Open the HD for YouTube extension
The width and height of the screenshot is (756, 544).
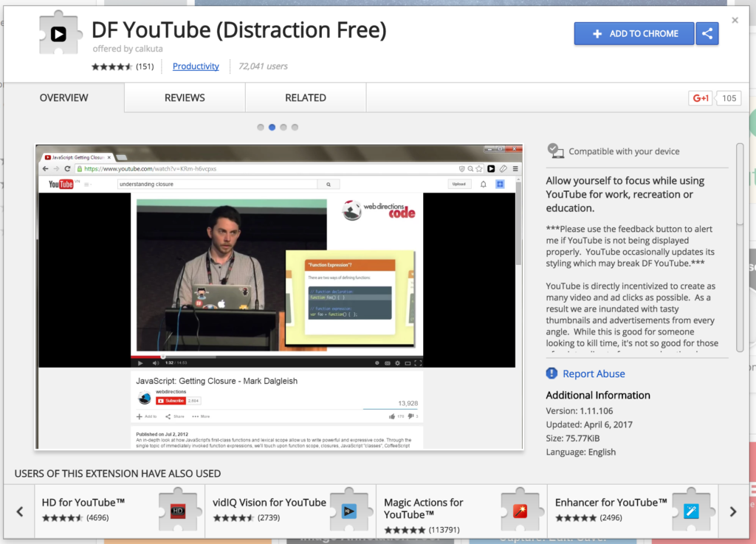[120, 512]
